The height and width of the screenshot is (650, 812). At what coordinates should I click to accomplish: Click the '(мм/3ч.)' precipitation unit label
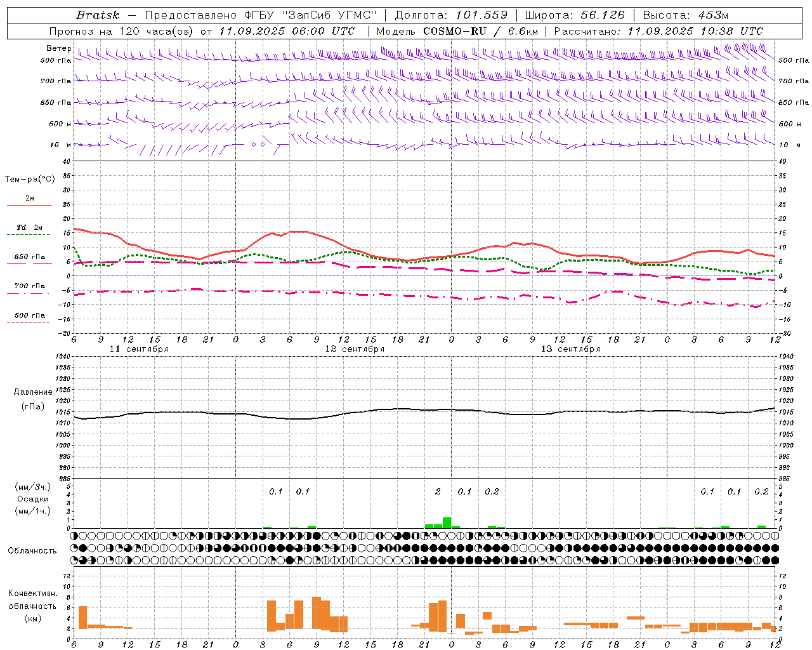click(32, 487)
